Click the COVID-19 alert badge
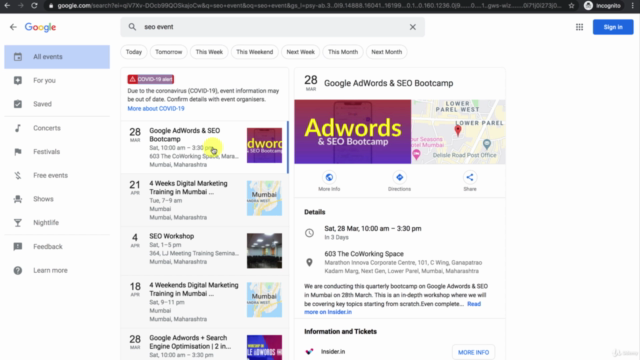Image resolution: width=640 pixels, height=360 pixels. pyautogui.click(x=151, y=79)
